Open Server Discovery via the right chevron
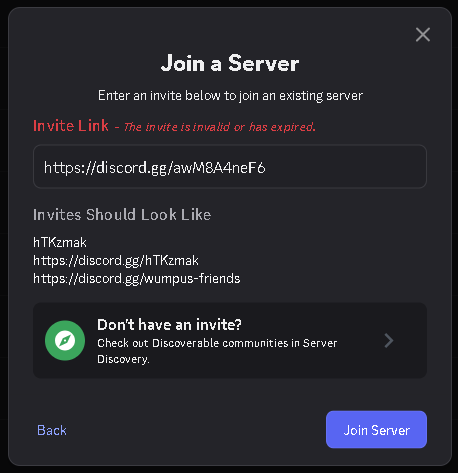Viewport: 458px width, 473px height. click(x=389, y=341)
